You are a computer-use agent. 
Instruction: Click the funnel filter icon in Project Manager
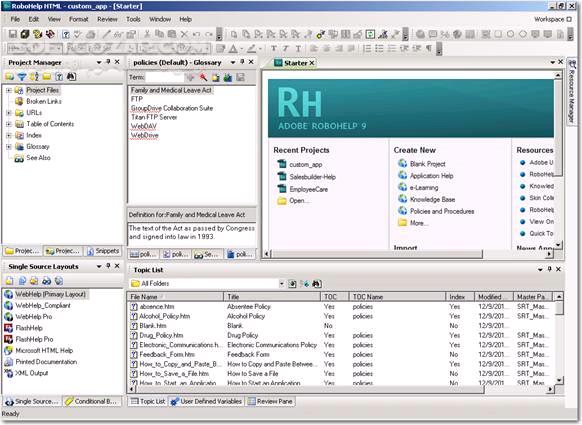coord(22,76)
